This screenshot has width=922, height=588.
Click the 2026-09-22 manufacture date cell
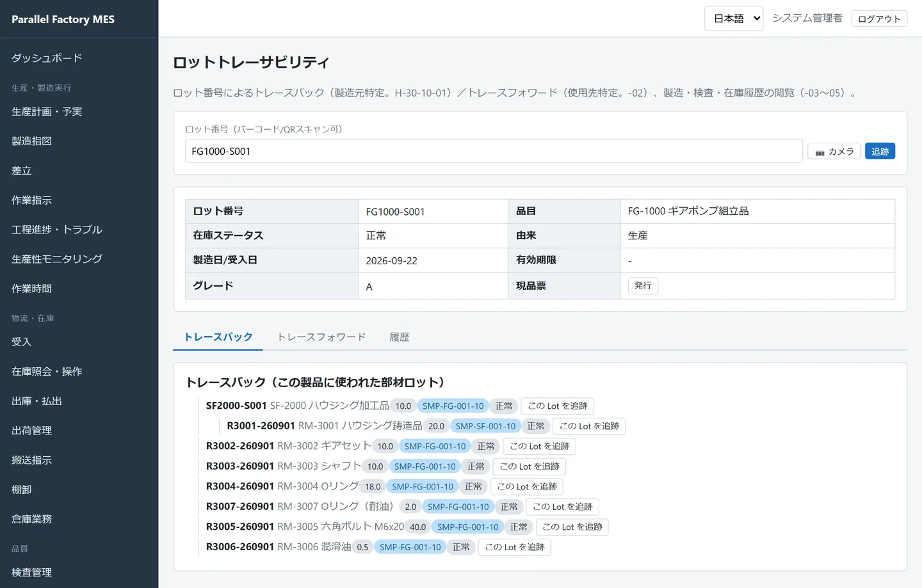pos(433,260)
